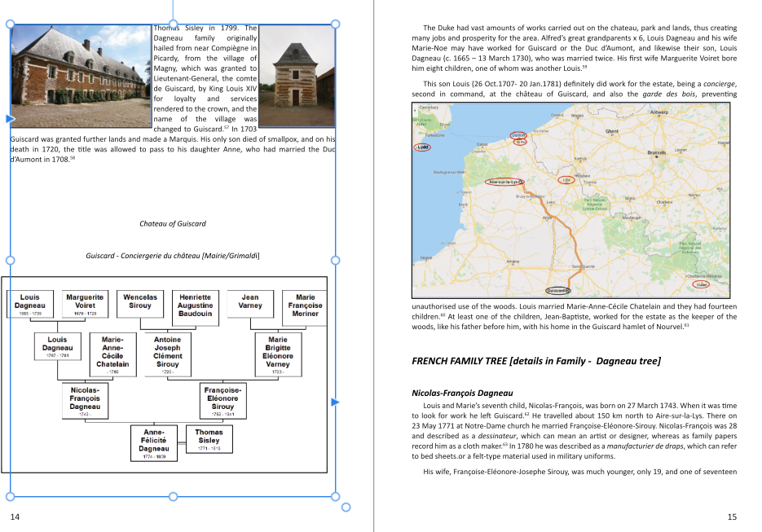The width and height of the screenshot is (762, 532).
Task: Click the 'FRENCH FAMILY TREE' heading
Action: click(536, 361)
